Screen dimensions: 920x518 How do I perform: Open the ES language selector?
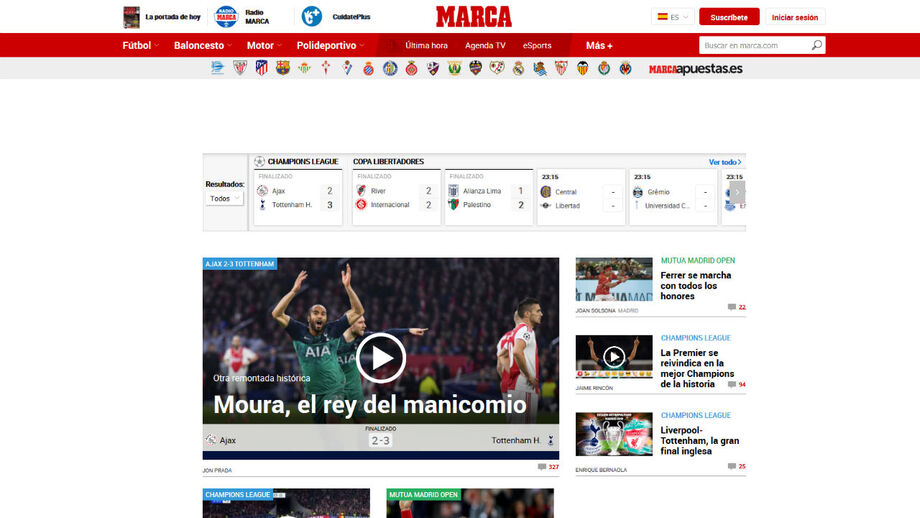(x=672, y=17)
